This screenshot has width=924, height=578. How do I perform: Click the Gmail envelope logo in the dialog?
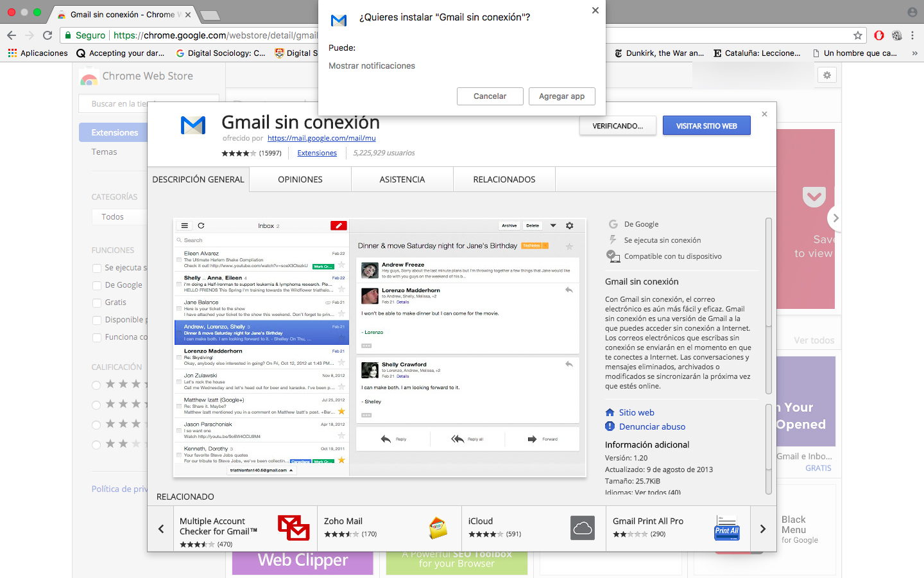338,20
